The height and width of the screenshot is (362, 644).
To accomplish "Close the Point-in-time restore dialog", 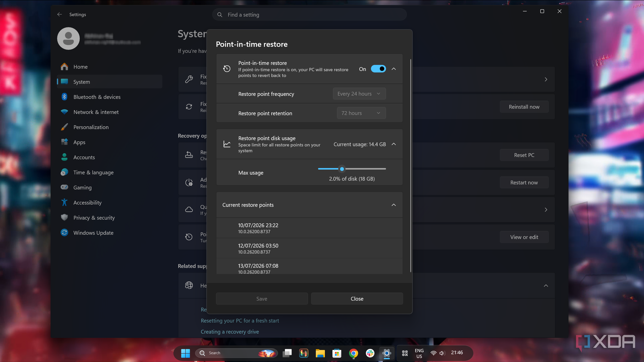I will (357, 299).
